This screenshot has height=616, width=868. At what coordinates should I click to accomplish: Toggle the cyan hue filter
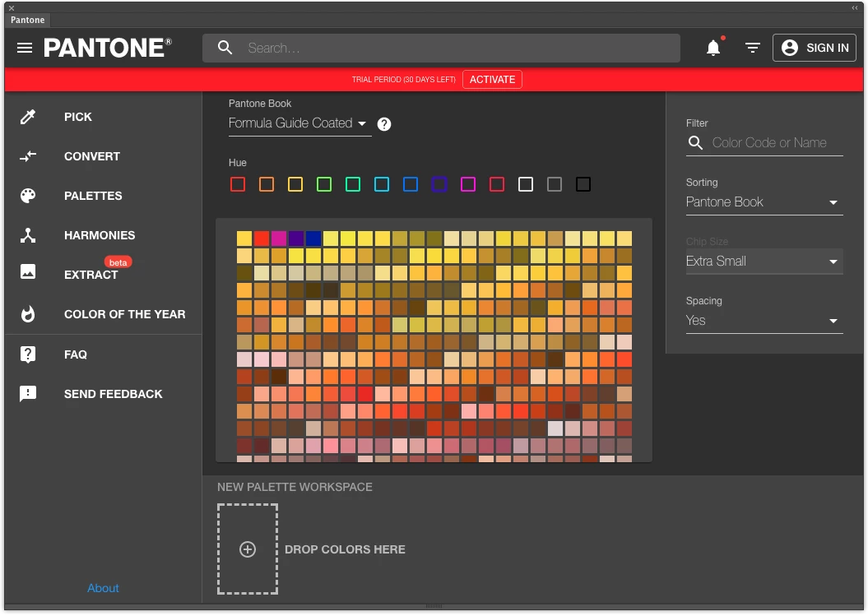382,184
